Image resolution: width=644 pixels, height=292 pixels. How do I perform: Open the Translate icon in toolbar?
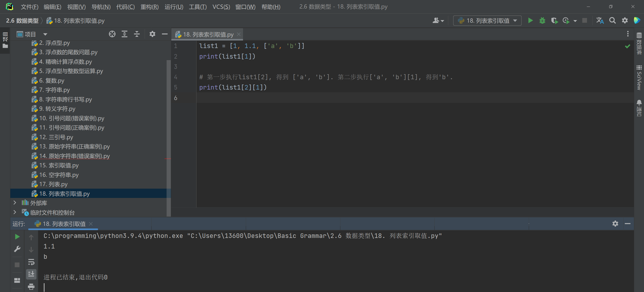(600, 21)
